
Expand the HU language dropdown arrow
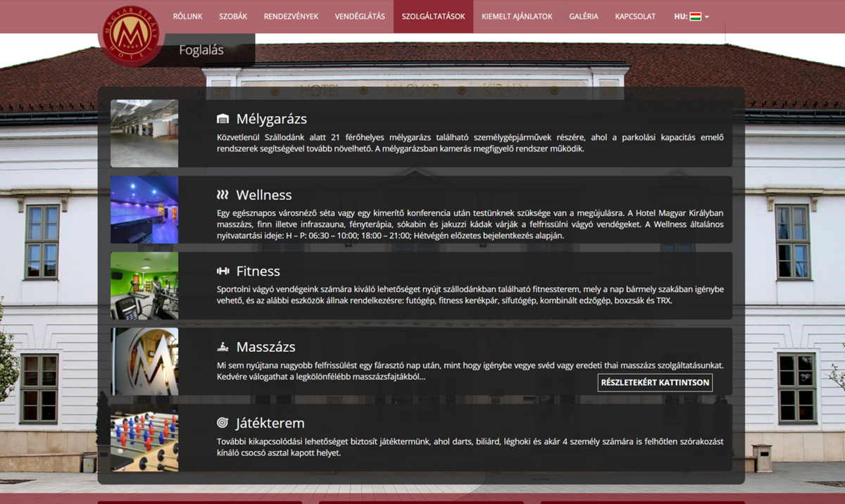point(707,17)
